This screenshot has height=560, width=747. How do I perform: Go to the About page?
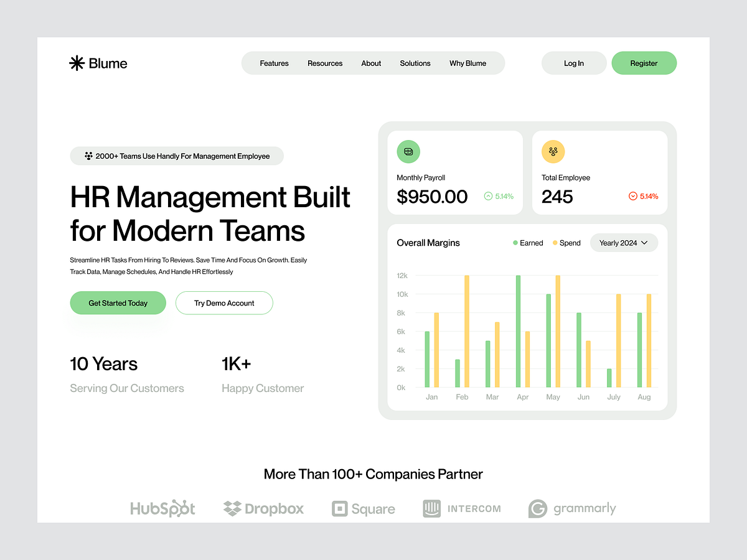pos(371,63)
